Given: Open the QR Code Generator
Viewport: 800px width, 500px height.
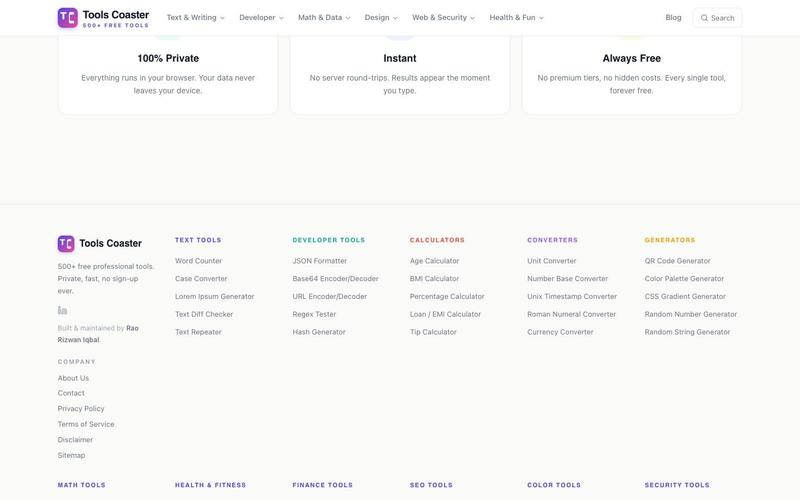Looking at the screenshot, I should tap(678, 261).
